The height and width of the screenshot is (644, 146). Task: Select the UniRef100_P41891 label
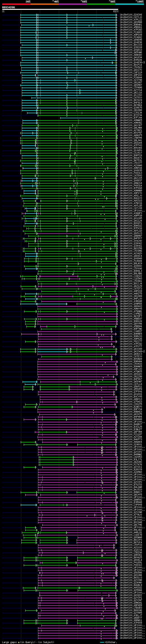(131, 562)
